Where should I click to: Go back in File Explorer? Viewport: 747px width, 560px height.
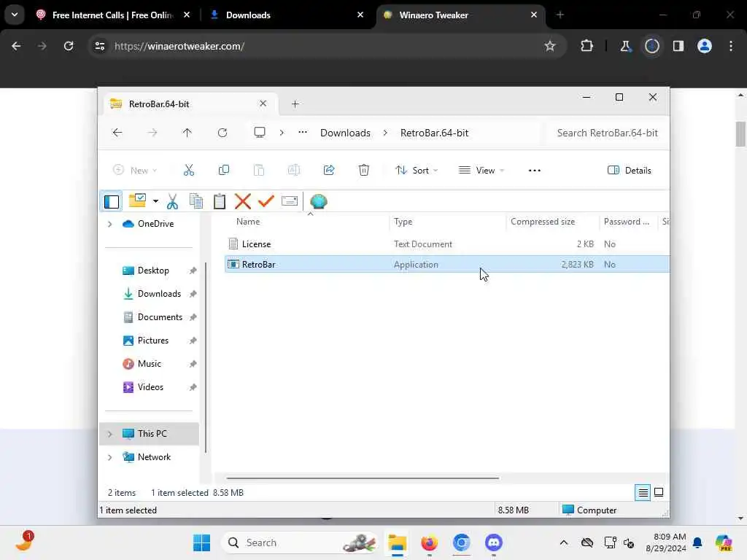pyautogui.click(x=117, y=133)
